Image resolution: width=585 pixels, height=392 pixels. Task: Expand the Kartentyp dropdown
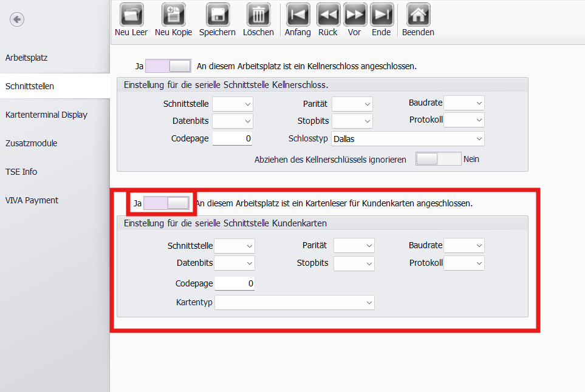point(294,302)
